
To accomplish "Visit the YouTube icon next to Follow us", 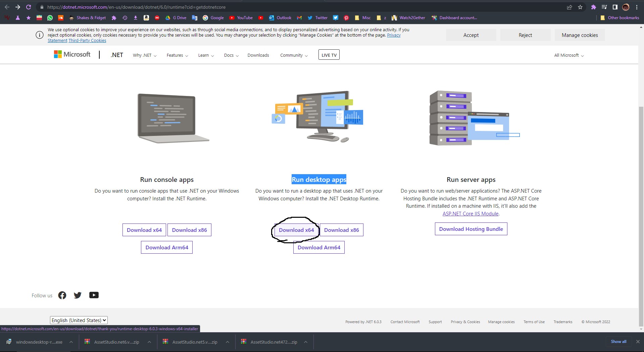I will [x=94, y=295].
